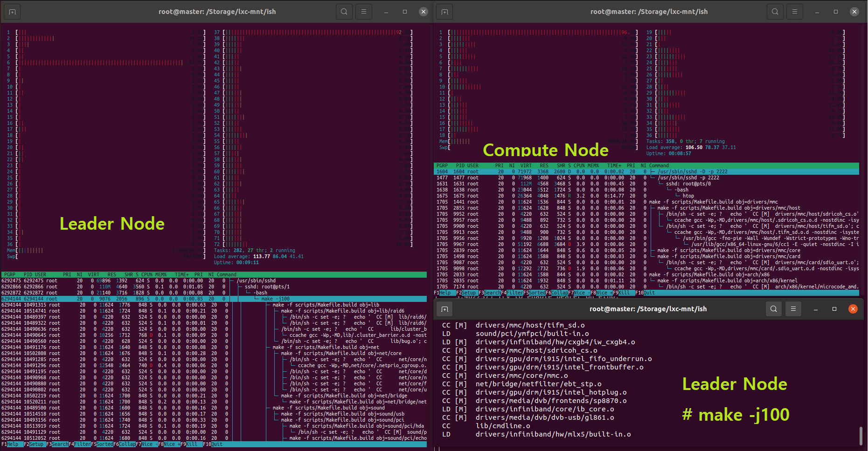
Task: Minimize the left terminal window
Action: point(386,12)
